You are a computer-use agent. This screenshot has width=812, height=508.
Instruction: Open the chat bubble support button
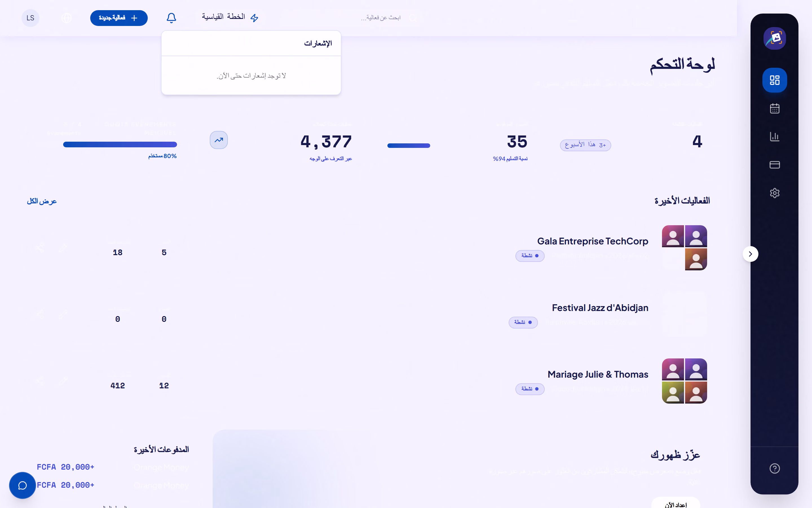pos(23,485)
